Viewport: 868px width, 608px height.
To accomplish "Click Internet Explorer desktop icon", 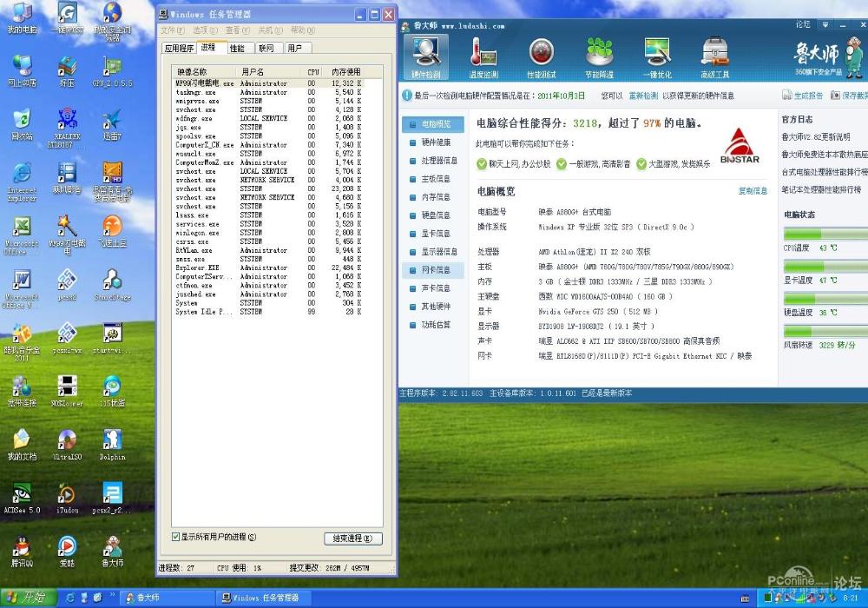I will (22, 181).
